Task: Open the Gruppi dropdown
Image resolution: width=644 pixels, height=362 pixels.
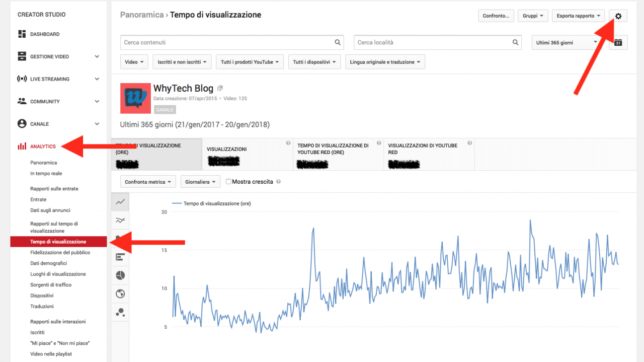Action: [x=533, y=16]
